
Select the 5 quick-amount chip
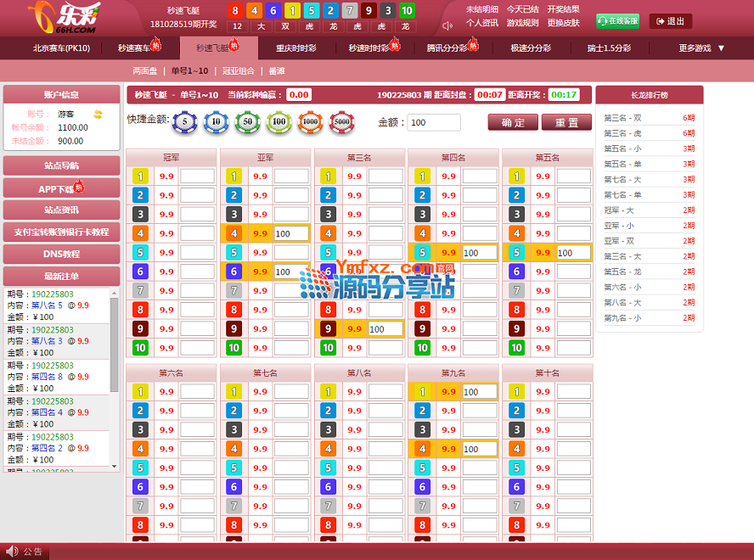click(x=184, y=122)
